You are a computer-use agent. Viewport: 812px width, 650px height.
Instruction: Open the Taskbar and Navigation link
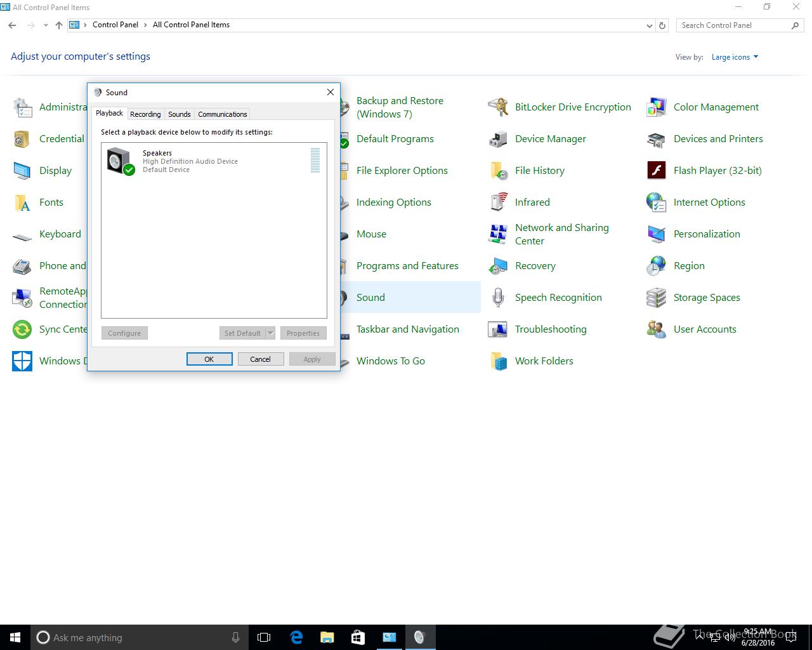[408, 329]
